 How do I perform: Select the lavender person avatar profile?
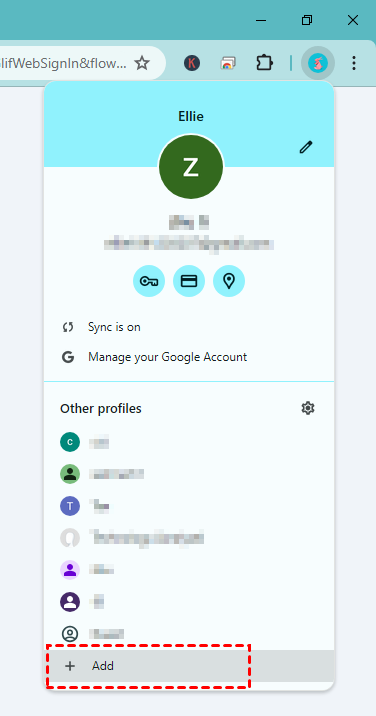click(x=189, y=570)
